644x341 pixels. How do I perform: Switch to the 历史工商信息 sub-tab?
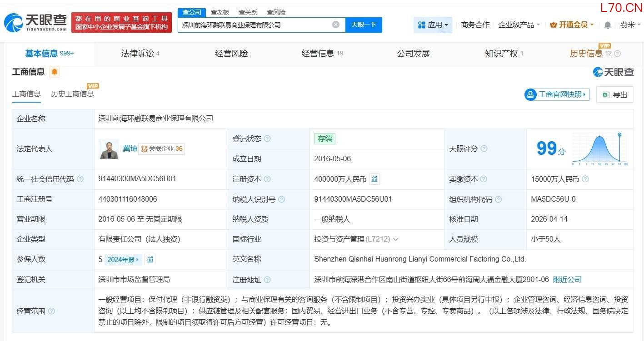click(x=72, y=94)
